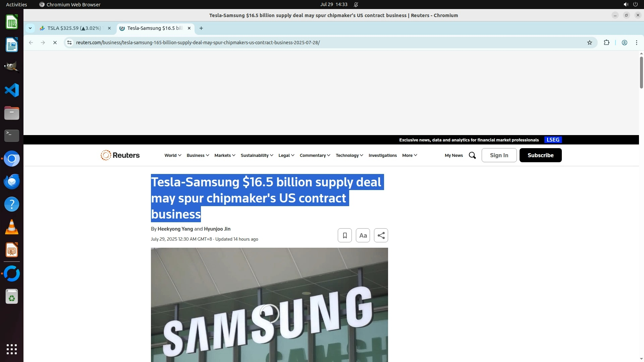Open the tab search dropdown arrow

[x=30, y=28]
